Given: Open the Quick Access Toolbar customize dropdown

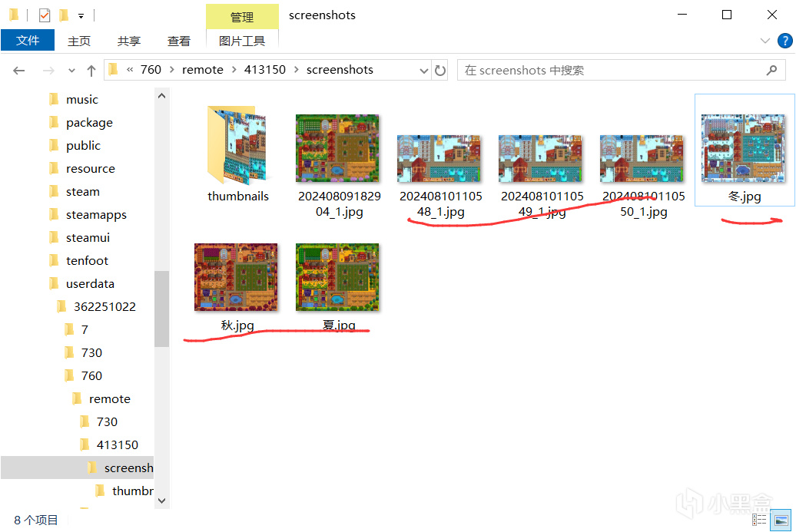Looking at the screenshot, I should [x=81, y=16].
